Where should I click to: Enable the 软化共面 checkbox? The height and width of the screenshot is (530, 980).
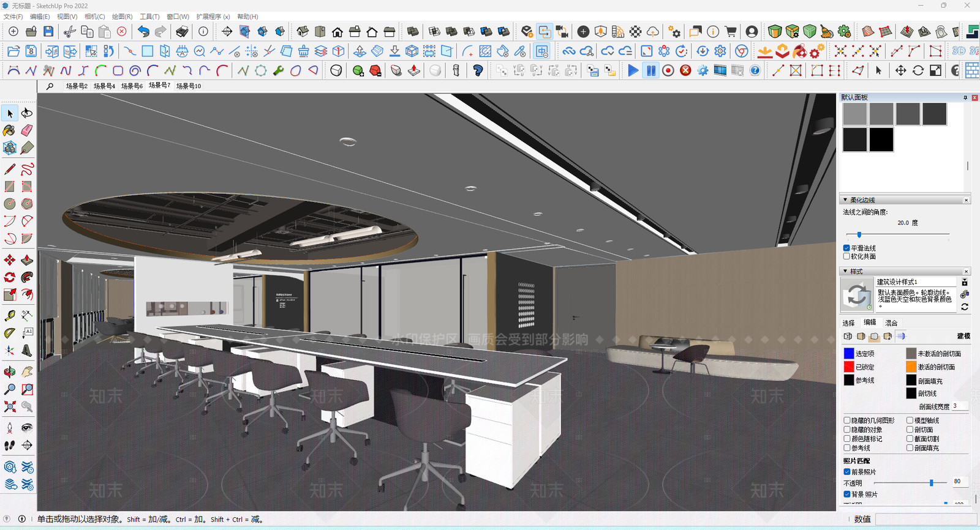[x=846, y=256]
